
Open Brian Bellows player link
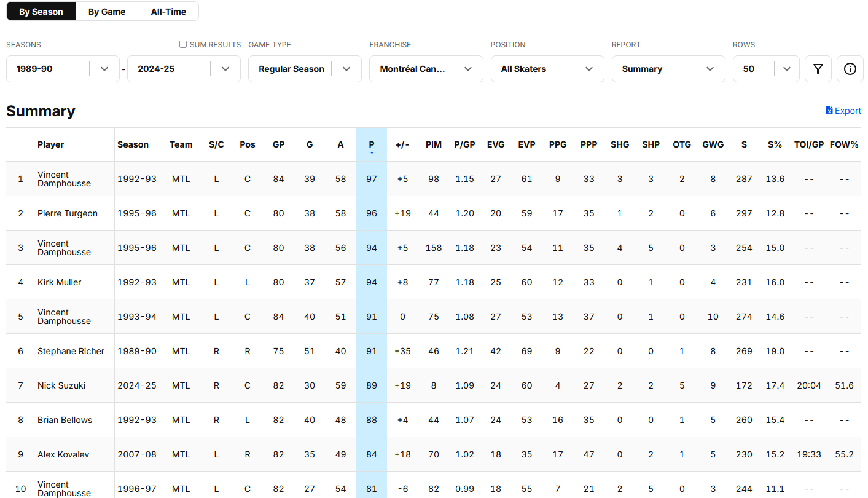(65, 420)
